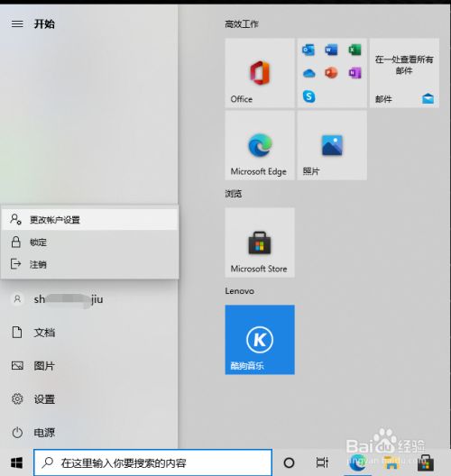The width and height of the screenshot is (451, 476).
Task: Open File Explorer from the taskbar
Action: point(391,463)
